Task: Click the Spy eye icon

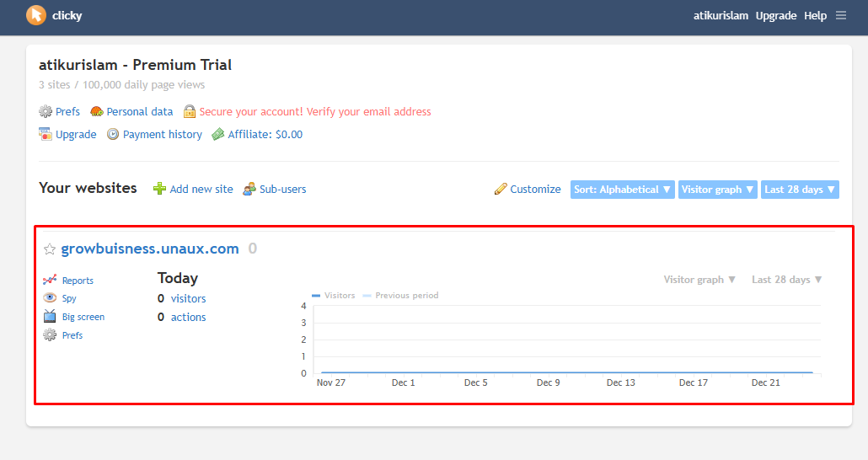Action: coord(50,297)
